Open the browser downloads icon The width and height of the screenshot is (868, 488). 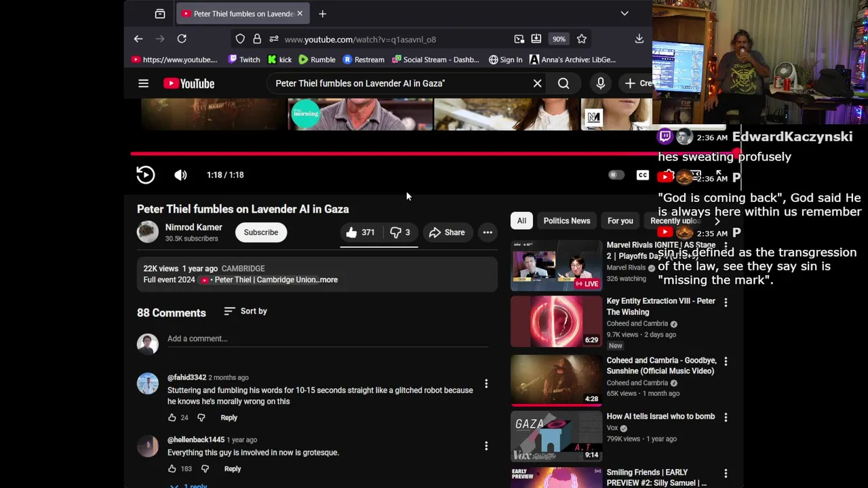pyautogui.click(x=639, y=39)
